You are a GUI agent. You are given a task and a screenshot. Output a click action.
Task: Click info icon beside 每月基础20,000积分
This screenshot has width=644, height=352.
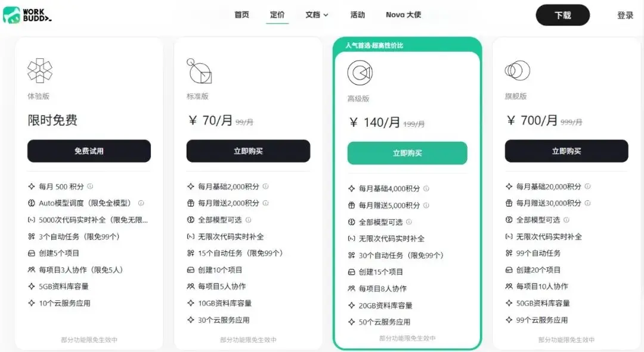[x=588, y=186]
